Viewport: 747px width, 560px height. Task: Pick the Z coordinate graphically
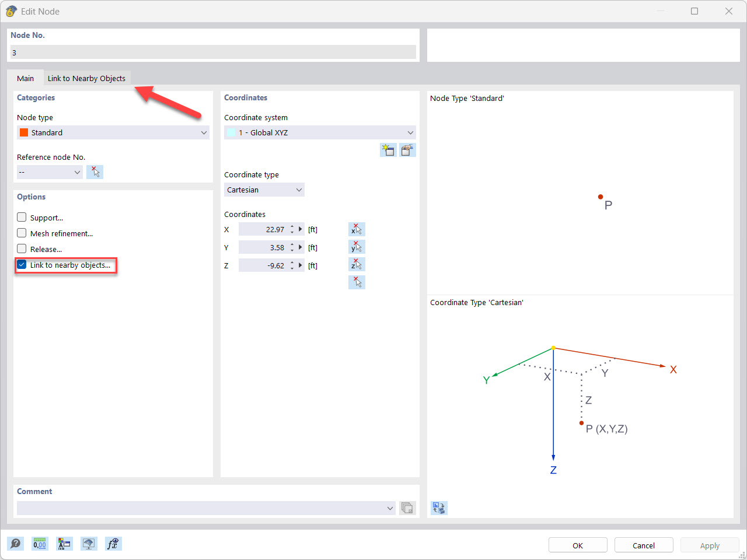pos(357,264)
